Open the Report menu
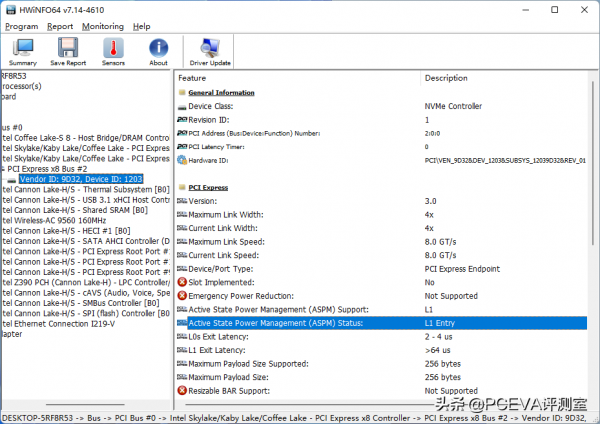This screenshot has height=424, width=600. tap(59, 26)
